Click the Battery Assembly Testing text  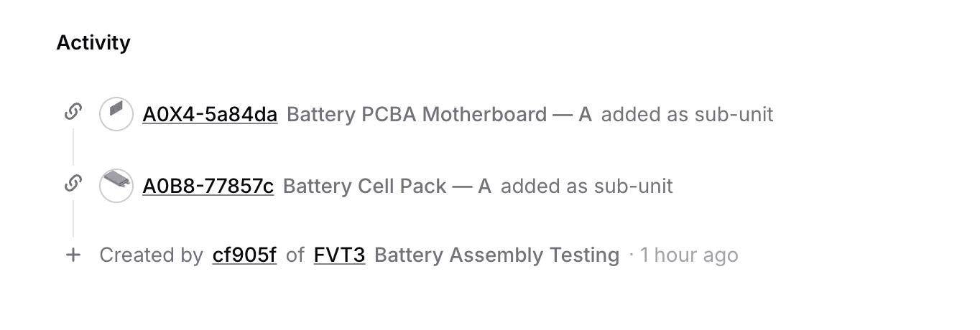(496, 255)
